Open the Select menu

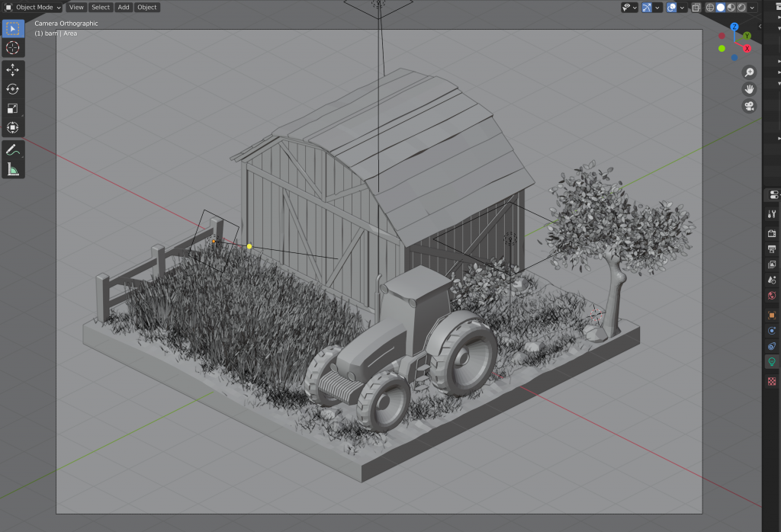(101, 8)
